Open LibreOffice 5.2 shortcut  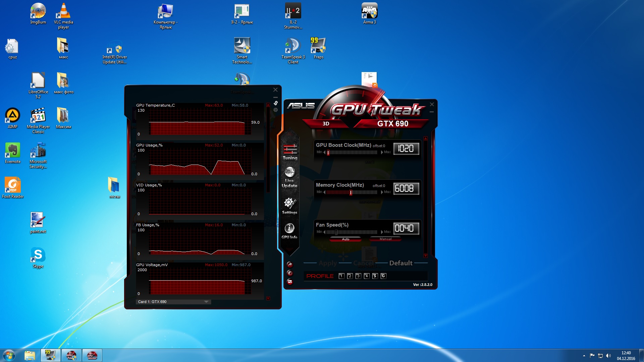pos(38,85)
